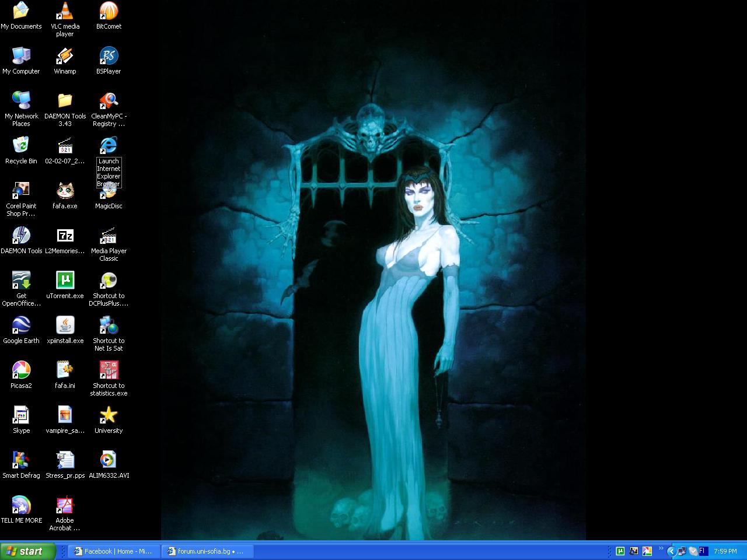Select the 7z L2Memories archive icon
Screen dimensions: 747x560
65,236
